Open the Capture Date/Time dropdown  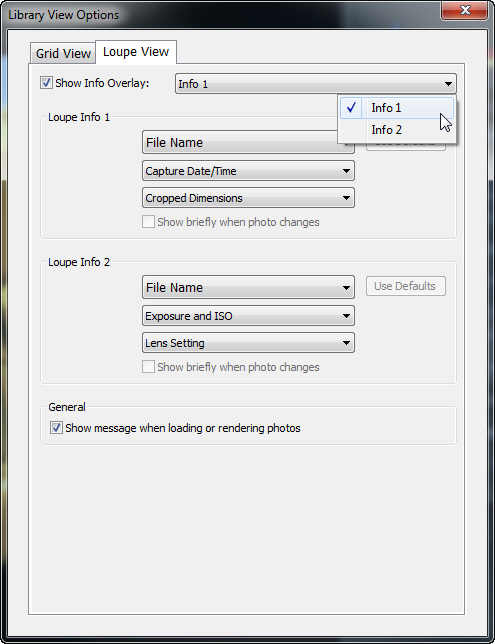click(248, 171)
